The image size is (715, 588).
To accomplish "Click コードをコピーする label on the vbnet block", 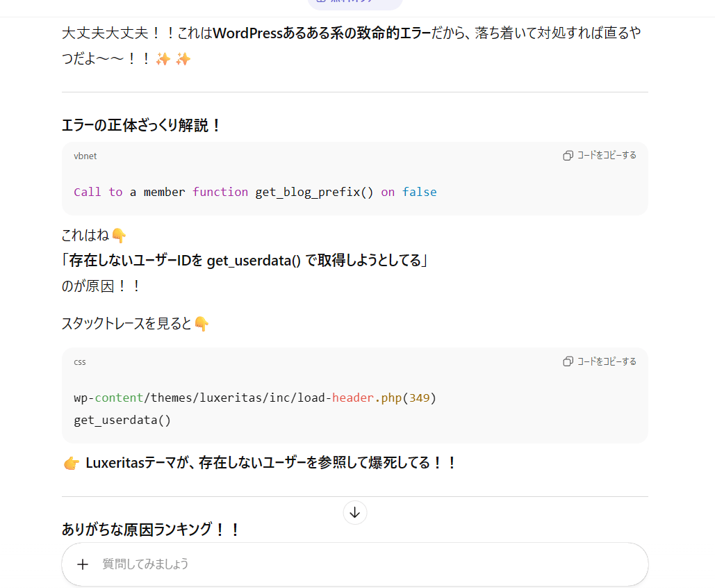I will pyautogui.click(x=607, y=156).
